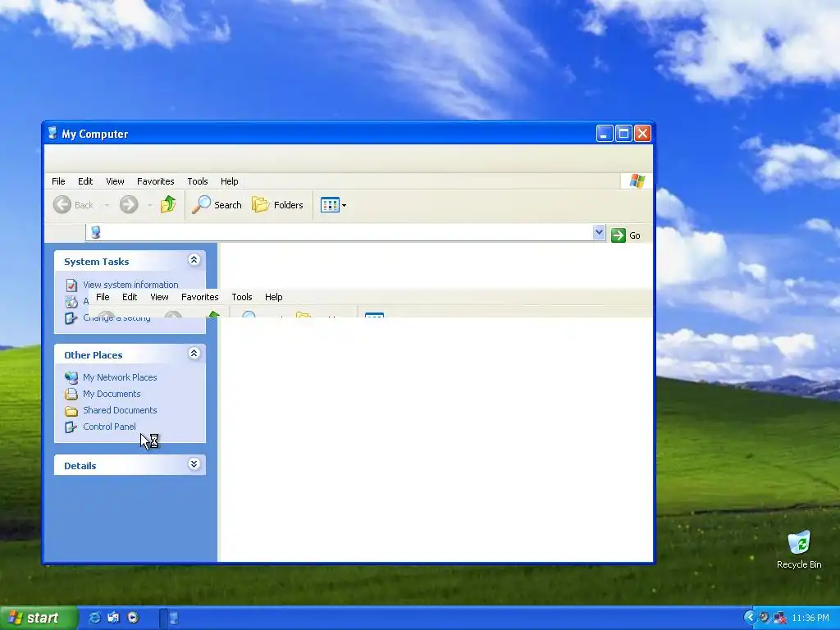Screen dimensions: 840x630
Task: Open the File menu in the top menu bar
Action: [58, 181]
